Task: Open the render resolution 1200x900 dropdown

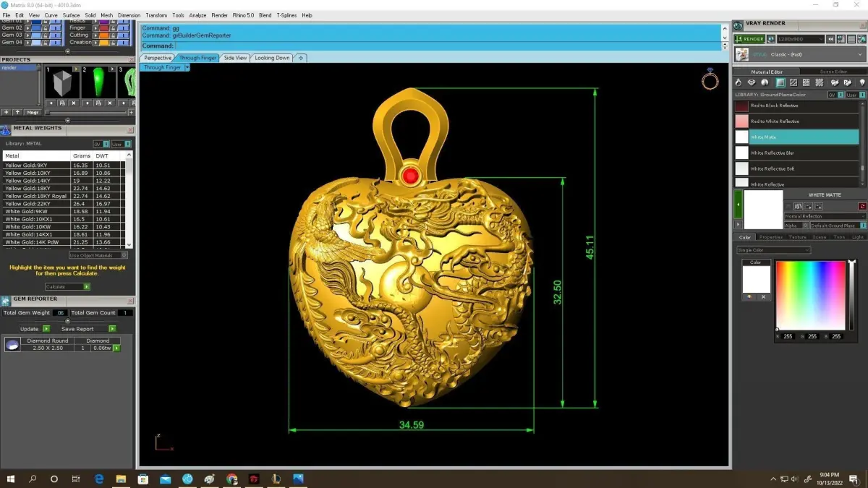Action: point(801,39)
